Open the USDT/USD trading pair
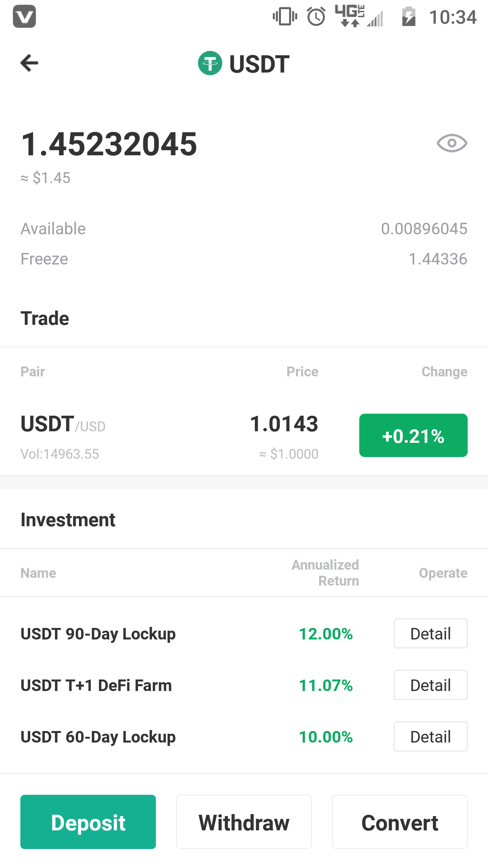 click(x=244, y=436)
